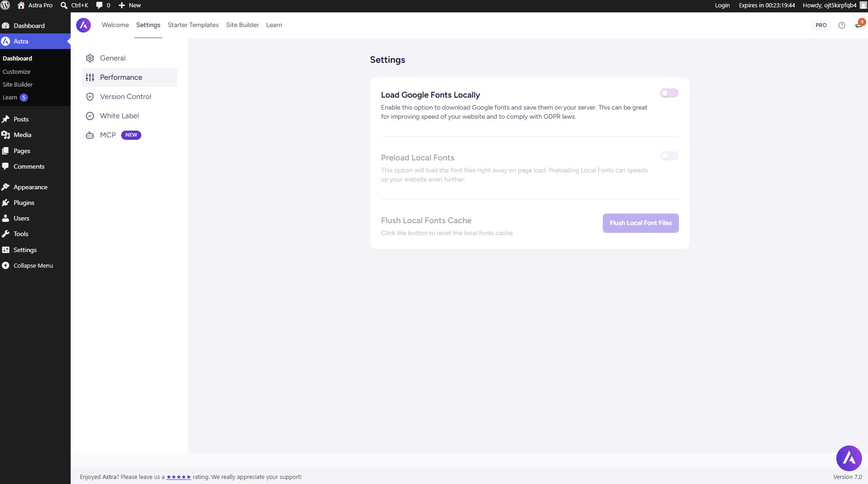Image resolution: width=868 pixels, height=484 pixels.
Task: Click the New content plus button
Action: pos(130,5)
